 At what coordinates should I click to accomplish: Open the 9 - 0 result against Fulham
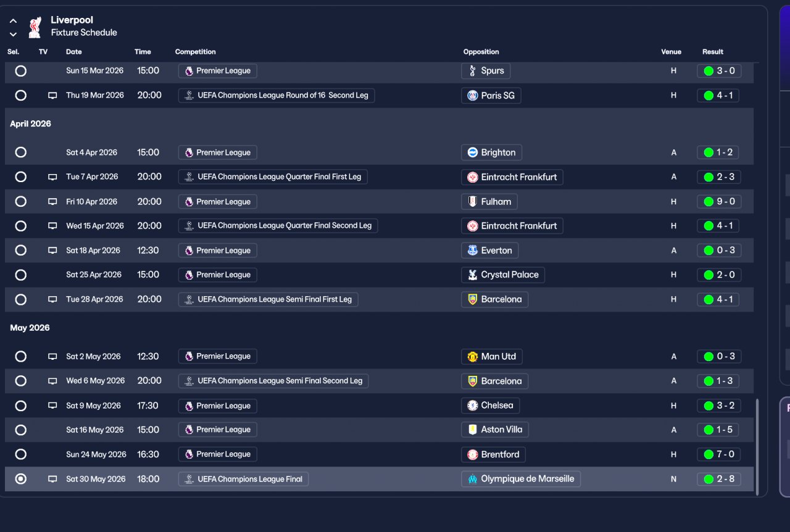719,202
